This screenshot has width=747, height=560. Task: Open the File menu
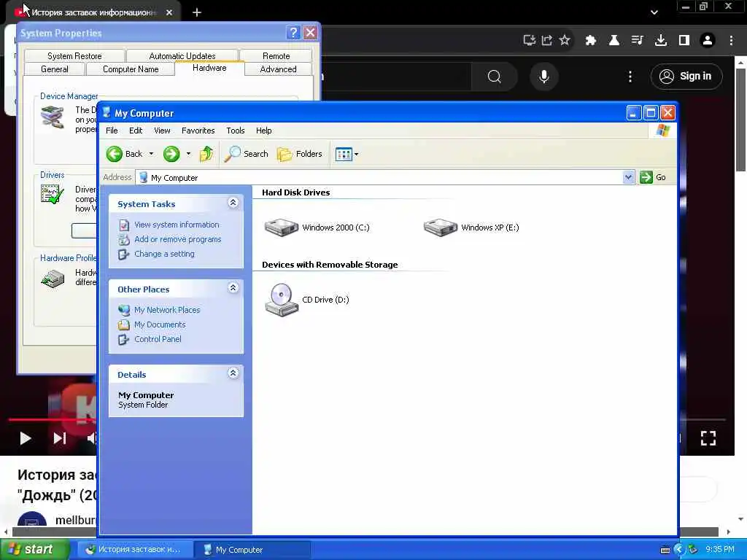tap(112, 131)
